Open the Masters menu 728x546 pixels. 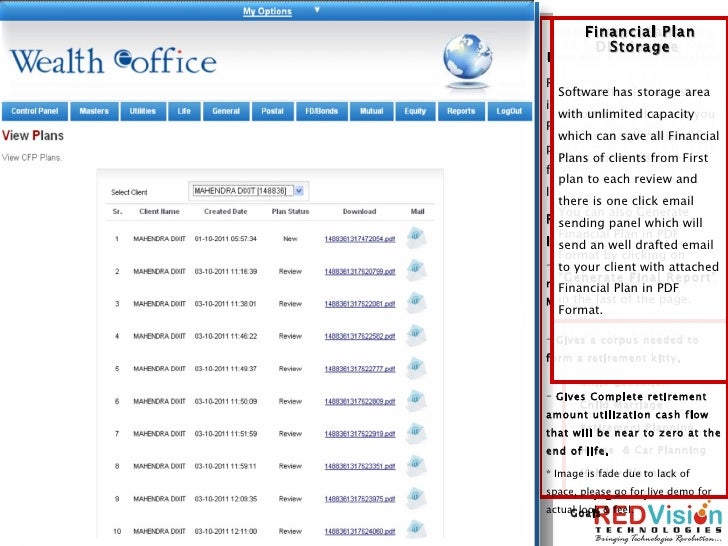pos(94,111)
